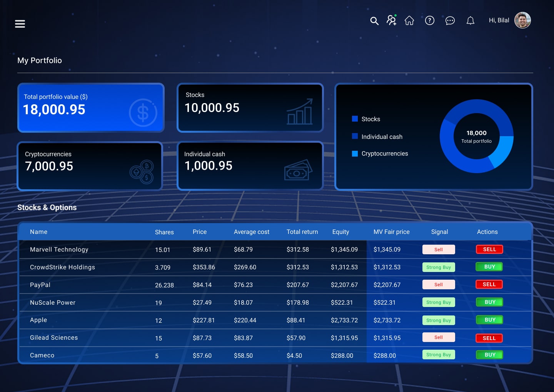Image resolution: width=554 pixels, height=392 pixels.
Task: Click the Name column header
Action: tap(39, 232)
